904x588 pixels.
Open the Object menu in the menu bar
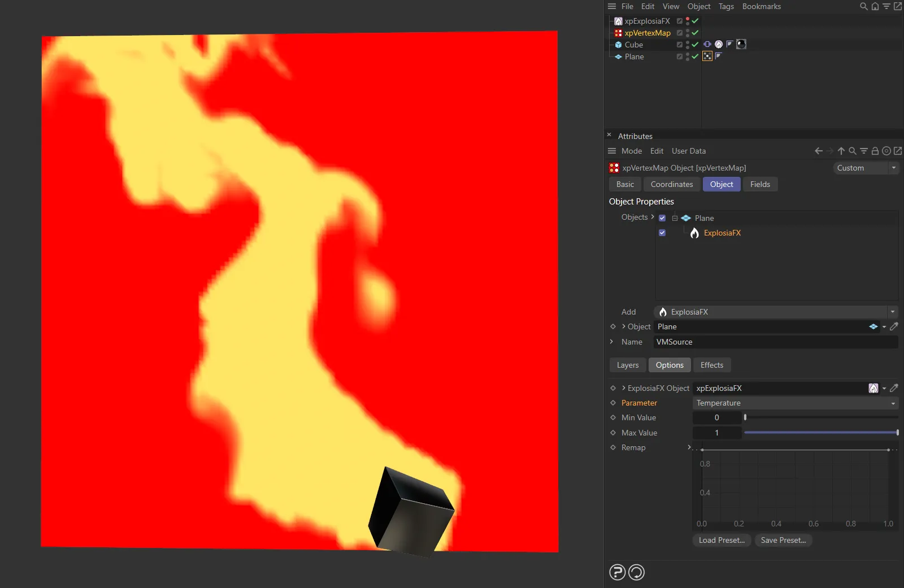[x=698, y=6]
